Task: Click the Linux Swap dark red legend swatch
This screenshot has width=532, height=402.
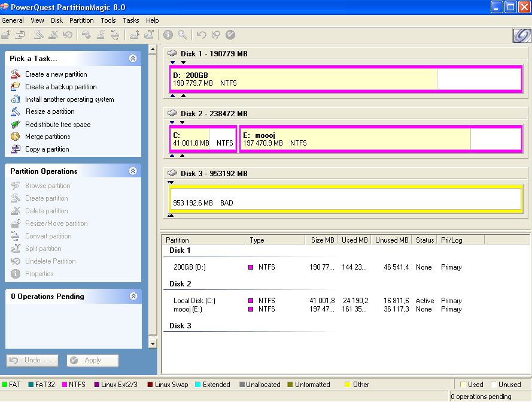Action: coord(150,385)
